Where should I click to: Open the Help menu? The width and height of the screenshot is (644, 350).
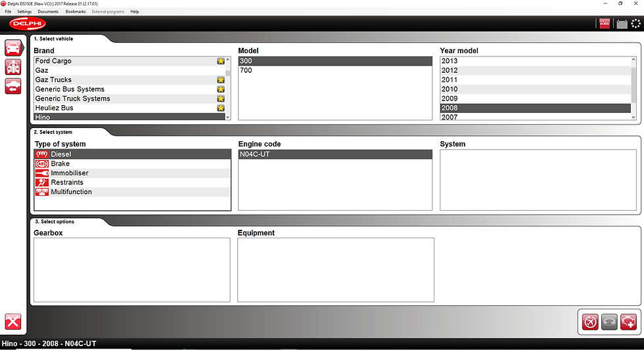coord(135,11)
